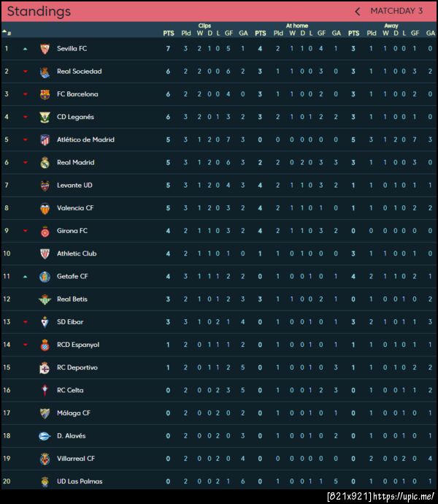Click the Real Madrid crest
The image size is (438, 504).
point(45,163)
